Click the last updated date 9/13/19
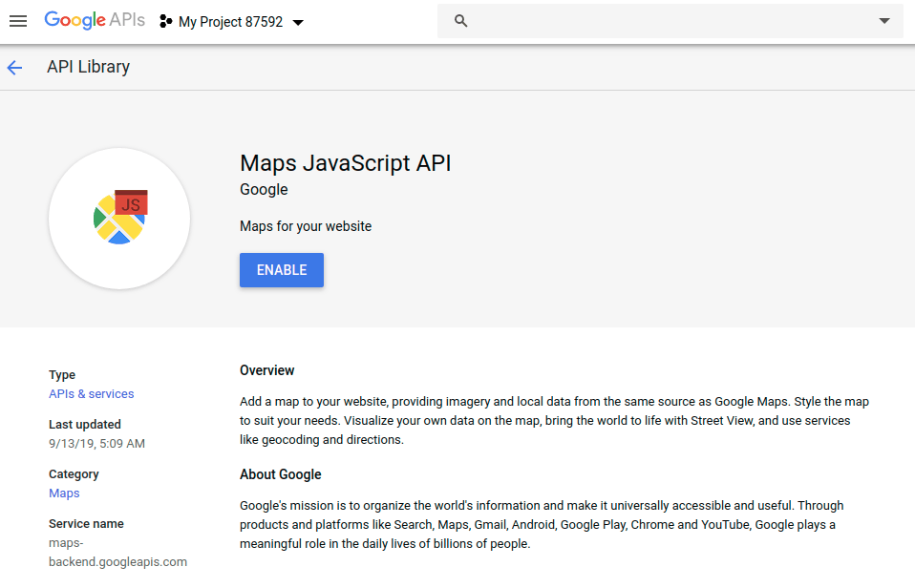915x588 pixels. pyautogui.click(x=96, y=443)
